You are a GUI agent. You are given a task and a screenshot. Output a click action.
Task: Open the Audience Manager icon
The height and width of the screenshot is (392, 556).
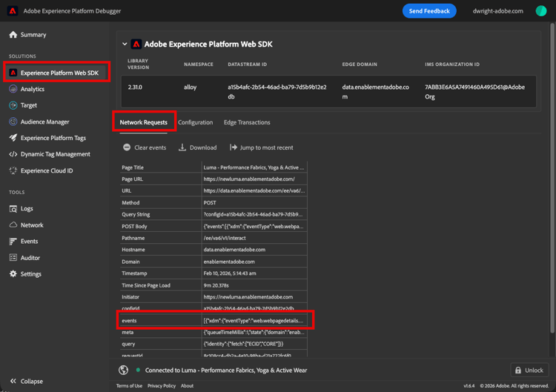coord(13,122)
